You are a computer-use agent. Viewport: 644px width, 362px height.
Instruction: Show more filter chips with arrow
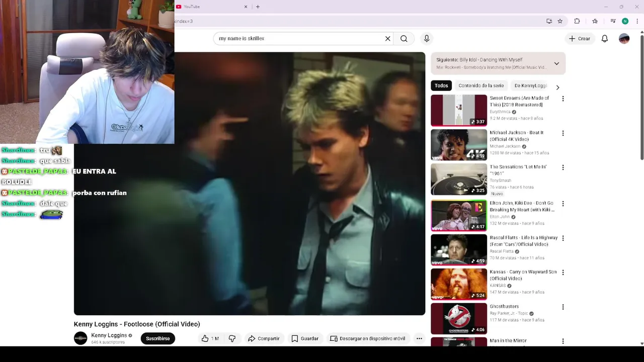coord(557,87)
